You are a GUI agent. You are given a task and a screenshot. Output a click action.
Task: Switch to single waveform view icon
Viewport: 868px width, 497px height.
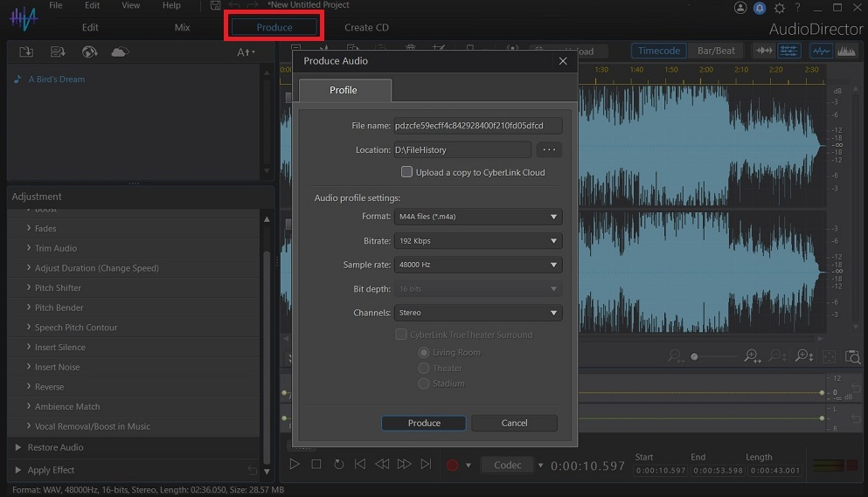coord(765,51)
